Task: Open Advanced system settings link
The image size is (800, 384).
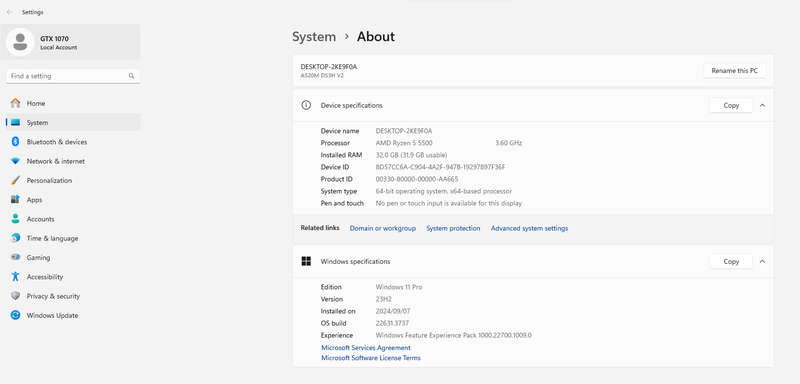Action: click(529, 228)
